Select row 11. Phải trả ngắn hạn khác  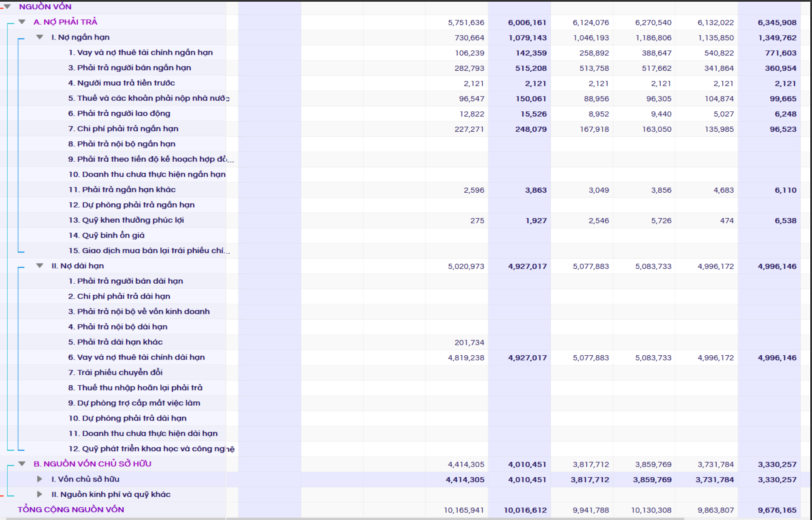click(122, 190)
